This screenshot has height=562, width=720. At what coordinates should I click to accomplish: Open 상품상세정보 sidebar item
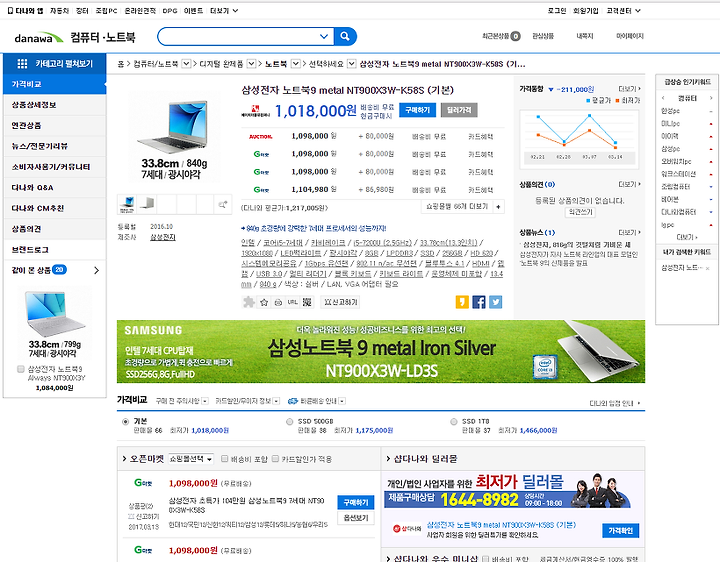55,105
